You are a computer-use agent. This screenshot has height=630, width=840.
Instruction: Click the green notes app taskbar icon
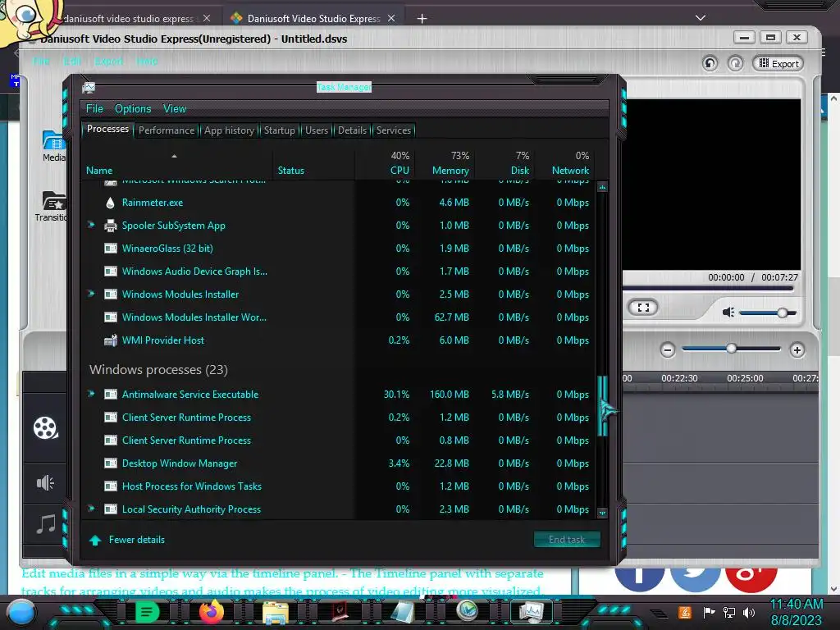tap(147, 612)
